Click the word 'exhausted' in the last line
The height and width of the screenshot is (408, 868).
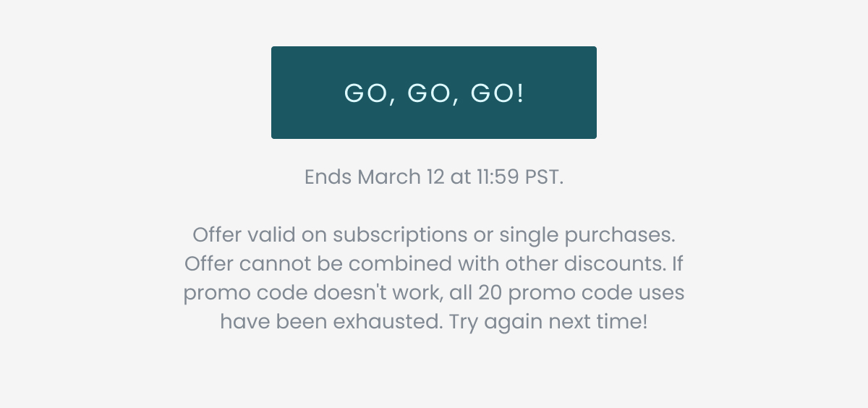pyautogui.click(x=393, y=321)
